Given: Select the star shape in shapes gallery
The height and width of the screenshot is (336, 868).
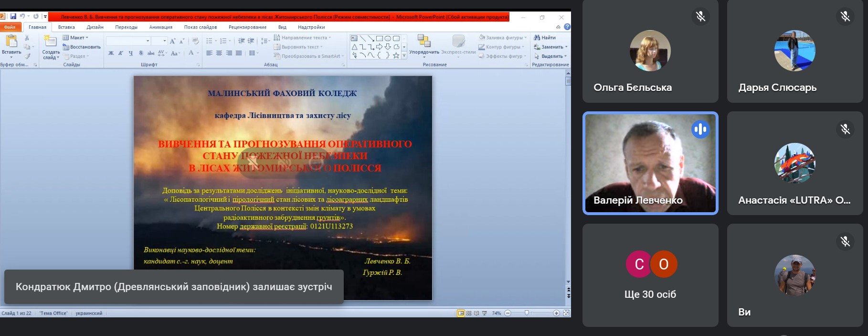Looking at the screenshot, I should [x=396, y=55].
